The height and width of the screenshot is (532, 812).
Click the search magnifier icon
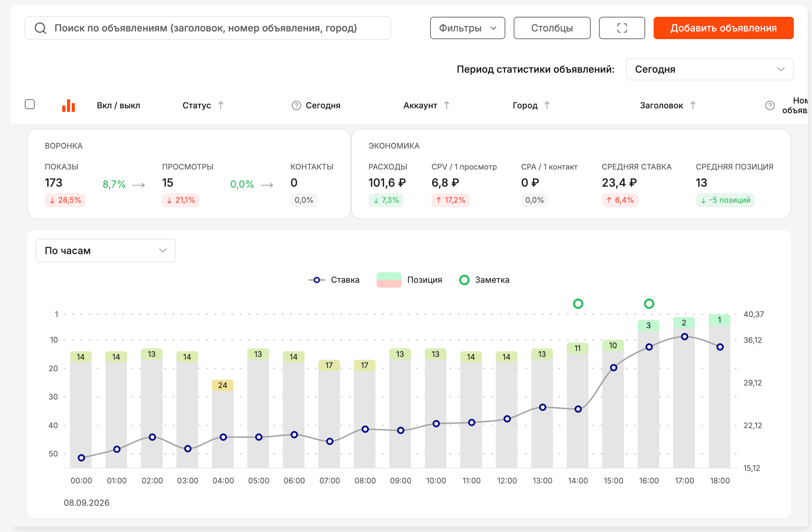tap(41, 28)
